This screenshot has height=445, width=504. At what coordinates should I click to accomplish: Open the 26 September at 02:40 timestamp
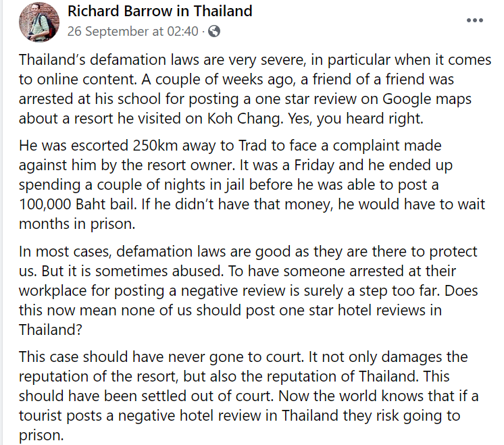tap(132, 32)
